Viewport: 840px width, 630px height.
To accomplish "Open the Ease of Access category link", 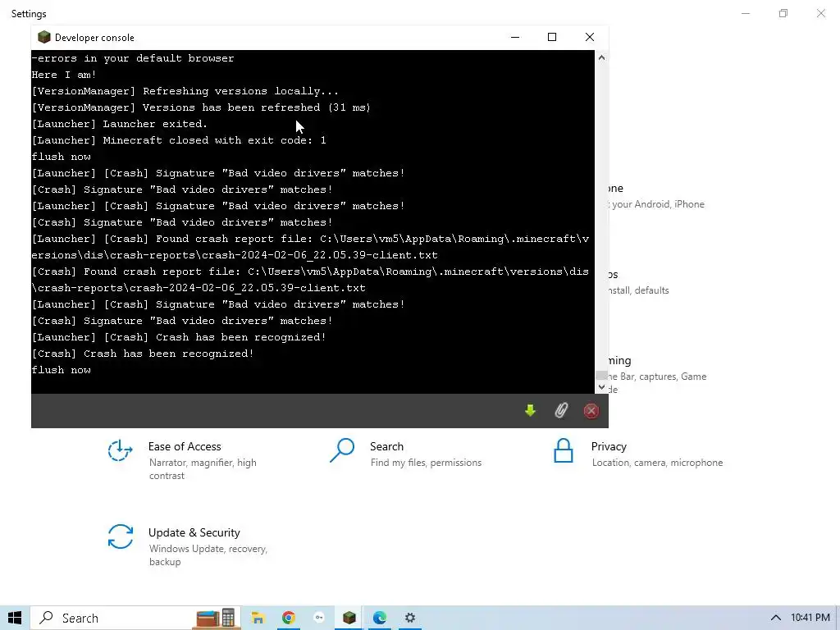I will [185, 446].
